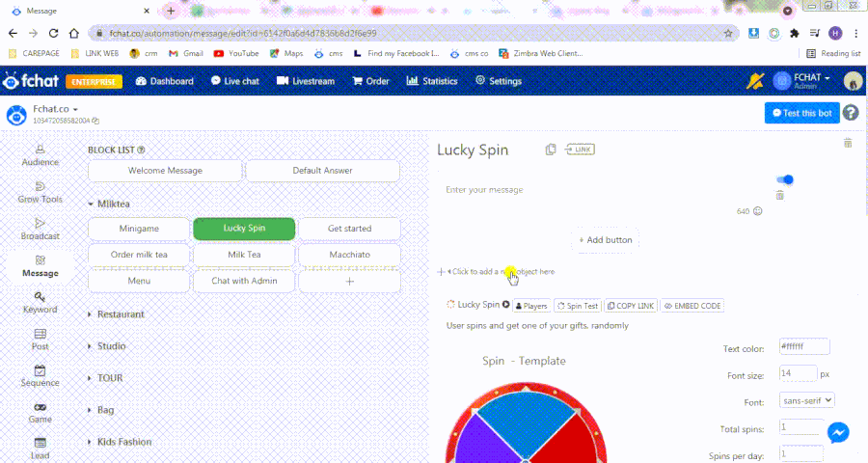Reload the page in the browser
868x463 pixels.
54,33
